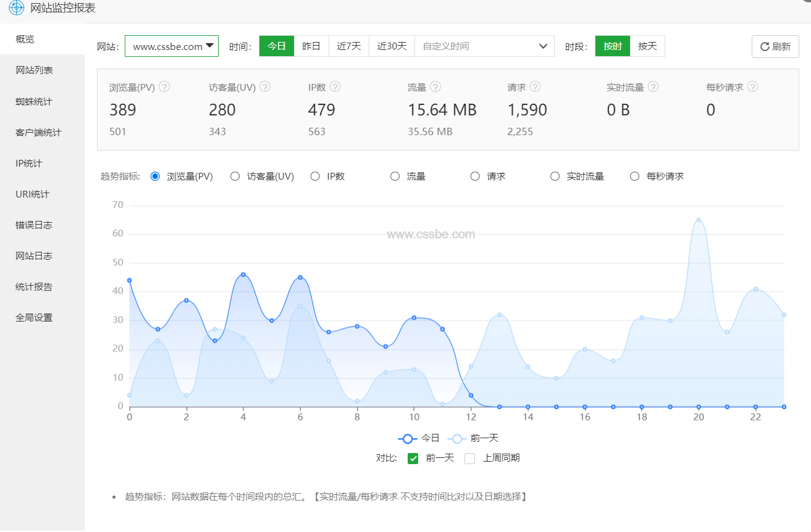The image size is (811, 532).
Task: Select 每秒请求 trend radio button
Action: pyautogui.click(x=634, y=177)
